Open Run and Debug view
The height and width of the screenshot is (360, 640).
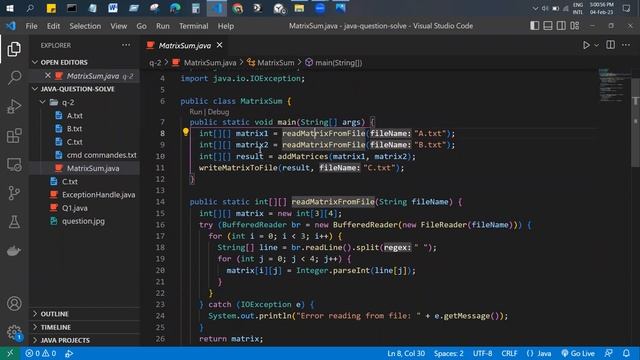[x=14, y=107]
